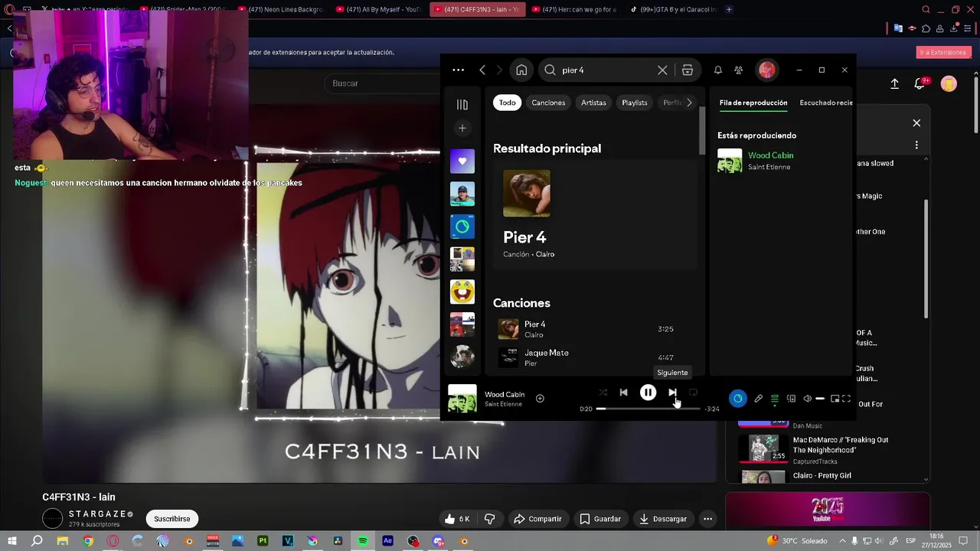Open the blue DJ circle icon in player bar
The image size is (980, 551).
point(737,398)
